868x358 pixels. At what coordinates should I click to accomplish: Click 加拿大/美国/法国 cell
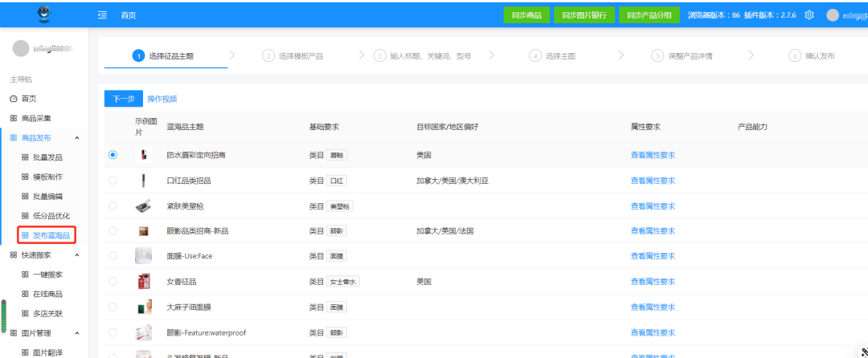pyautogui.click(x=445, y=231)
